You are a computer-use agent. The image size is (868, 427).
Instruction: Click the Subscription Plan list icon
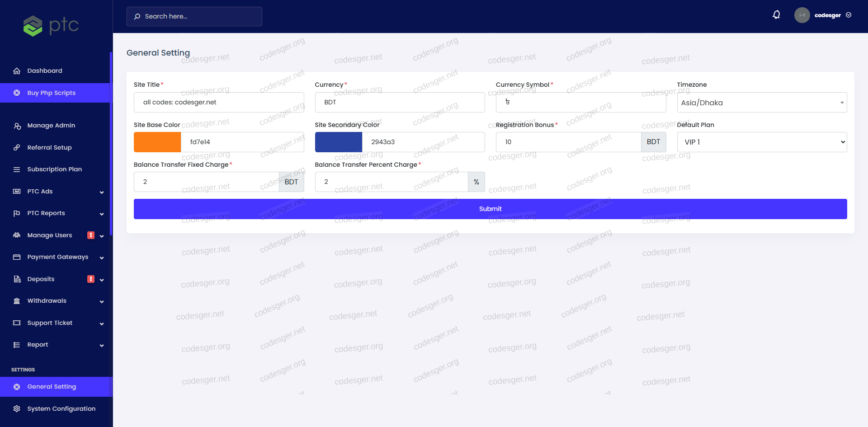pos(17,169)
